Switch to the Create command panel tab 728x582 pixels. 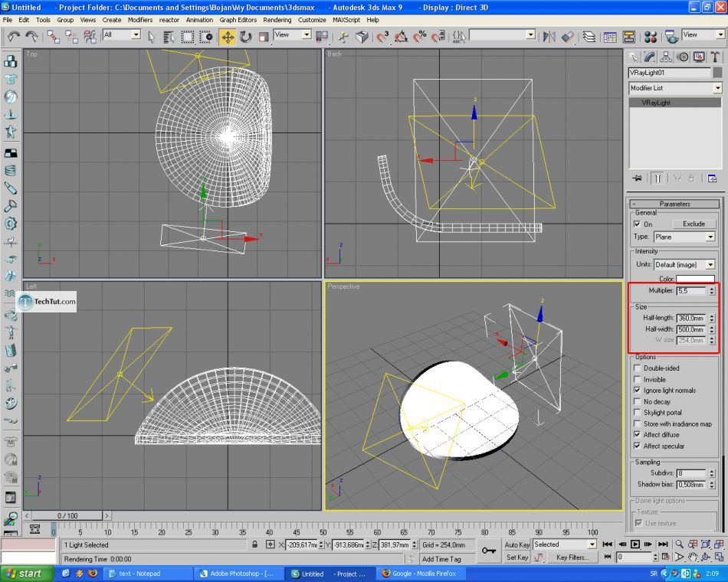tap(634, 57)
